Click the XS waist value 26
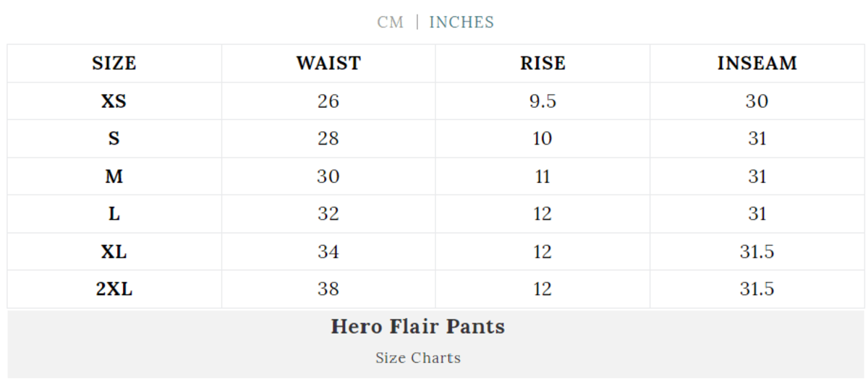This screenshot has width=868, height=381. [x=328, y=101]
